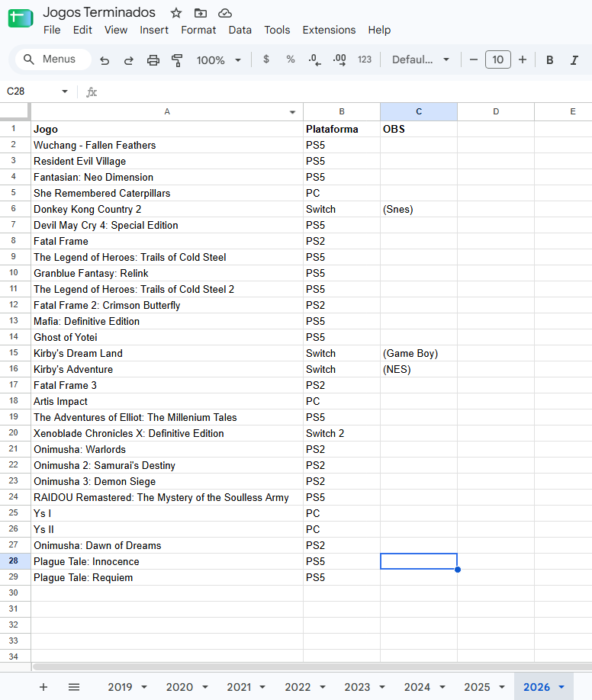Apply currency format with dollar icon
592x700 pixels.
point(266,59)
